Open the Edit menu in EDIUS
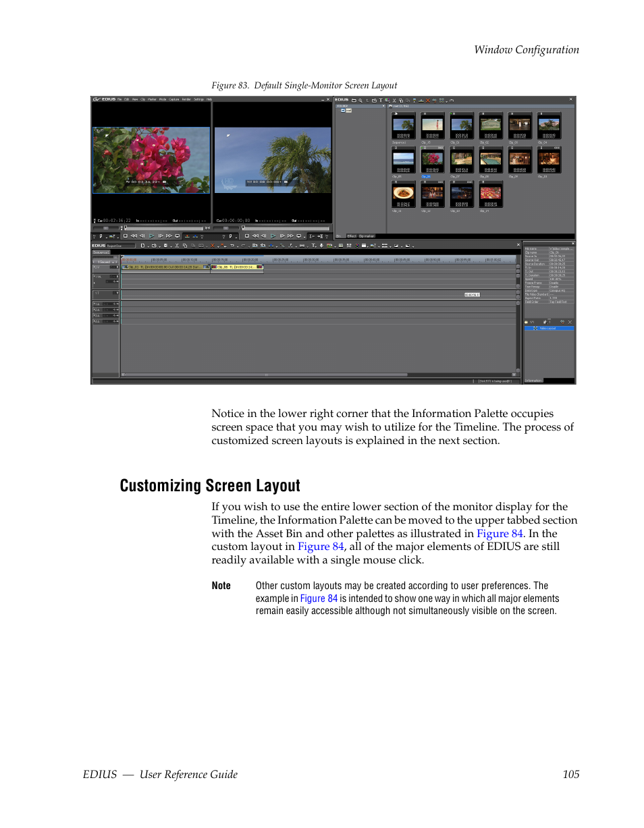 tap(126, 99)
